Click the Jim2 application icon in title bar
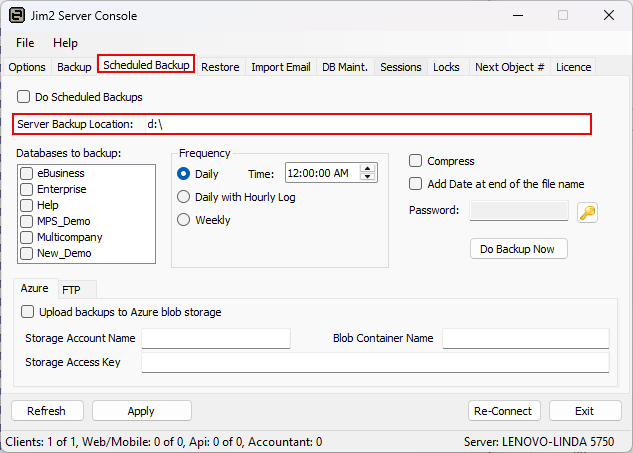 (17, 15)
